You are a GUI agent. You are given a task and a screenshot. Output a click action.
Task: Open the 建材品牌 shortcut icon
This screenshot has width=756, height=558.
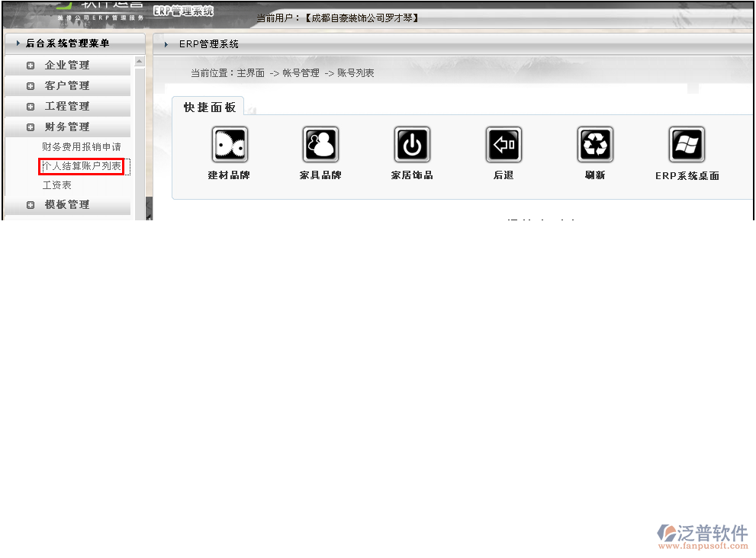pos(230,144)
